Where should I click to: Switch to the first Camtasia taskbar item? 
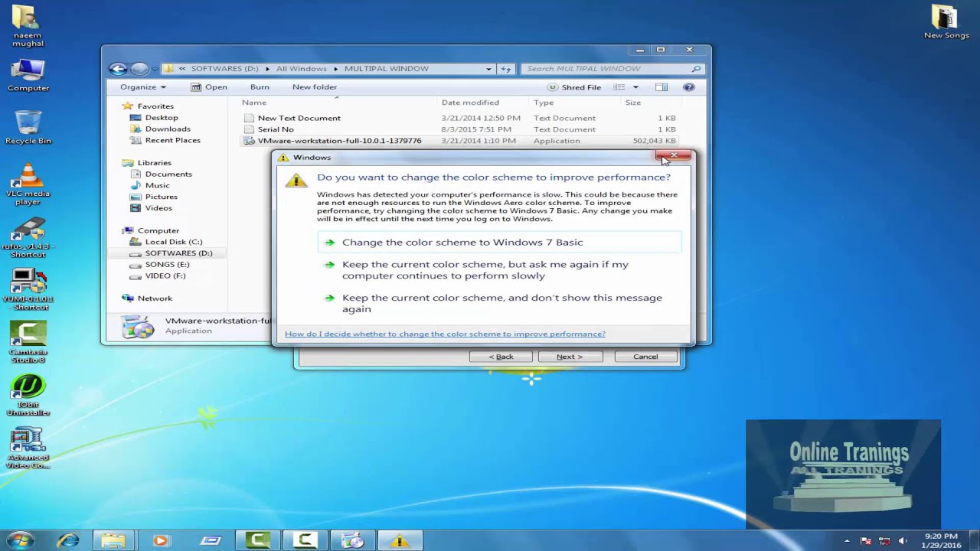coord(256,540)
